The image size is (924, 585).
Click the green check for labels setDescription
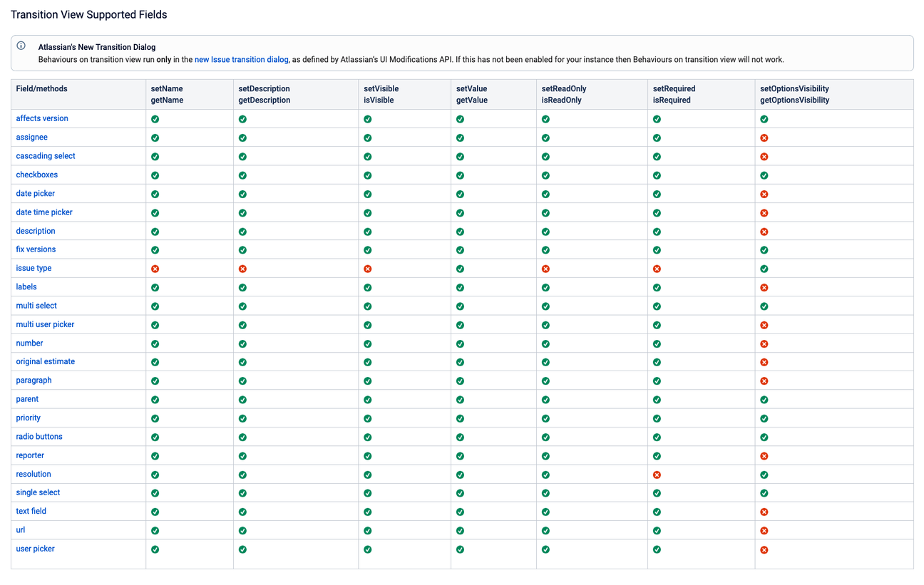pyautogui.click(x=242, y=287)
